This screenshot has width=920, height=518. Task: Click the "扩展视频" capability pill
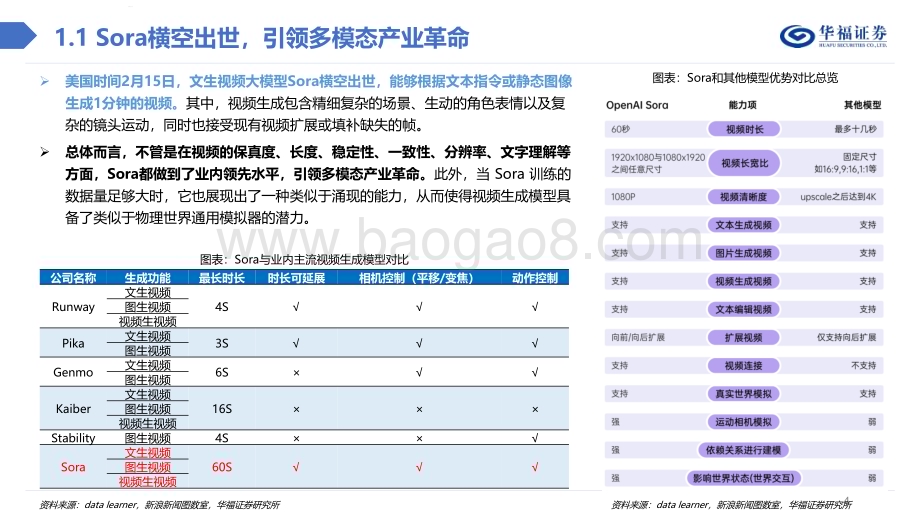point(744,338)
